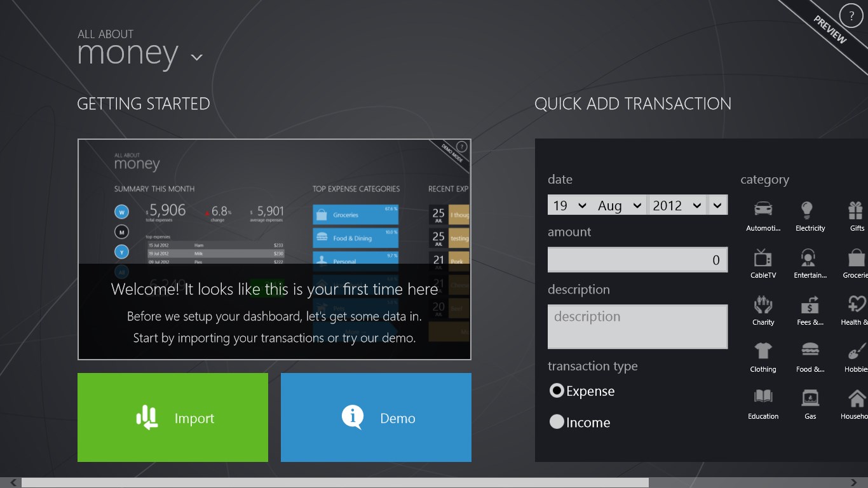Open the day dropdown showing 19
This screenshot has height=488, width=868.
click(x=569, y=205)
